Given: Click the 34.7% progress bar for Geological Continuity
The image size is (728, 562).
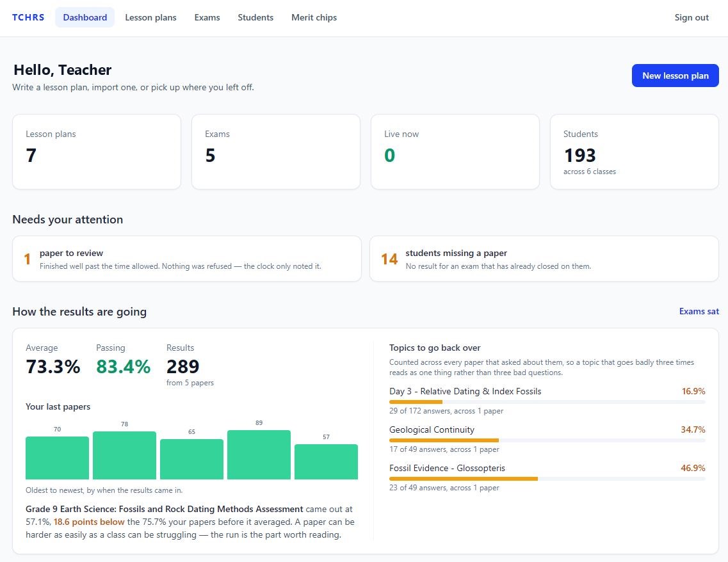Looking at the screenshot, I should pos(547,440).
